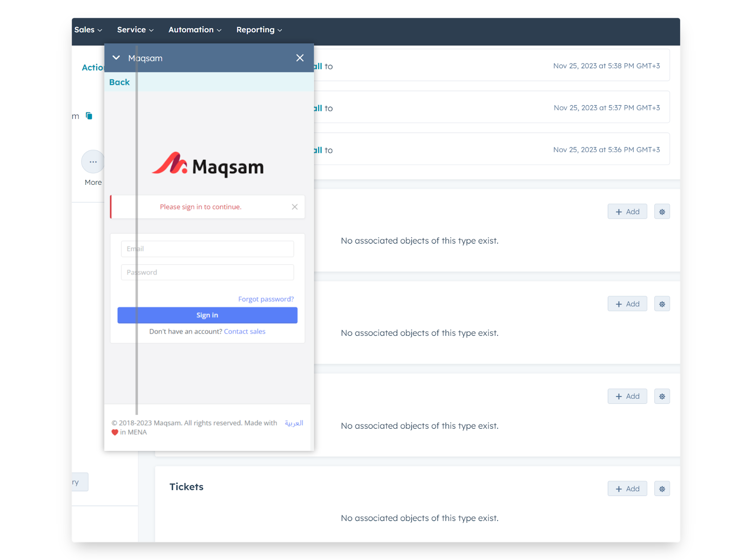Add a new Ticket association
Viewport: 752px width, 560px height.
pos(627,489)
